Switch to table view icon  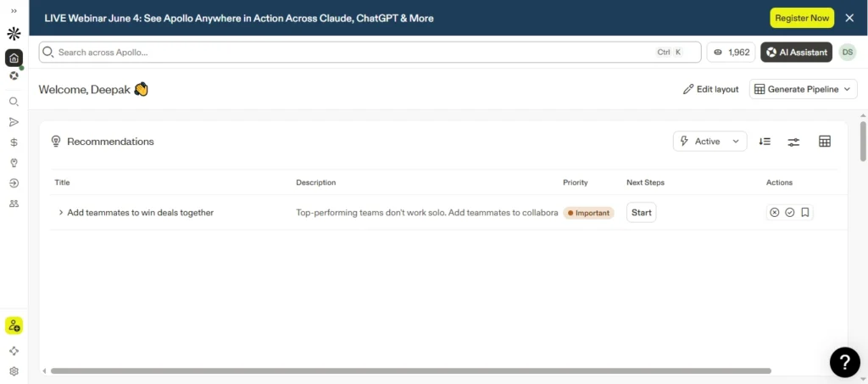tap(825, 141)
